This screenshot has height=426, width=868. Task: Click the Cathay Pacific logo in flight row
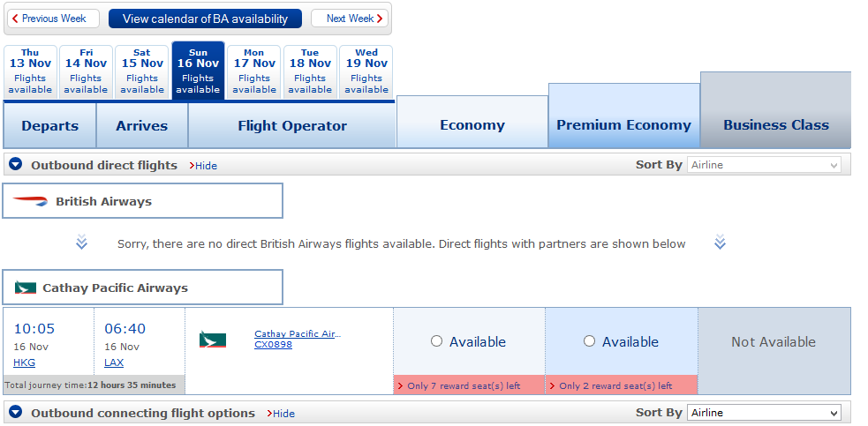coord(213,340)
